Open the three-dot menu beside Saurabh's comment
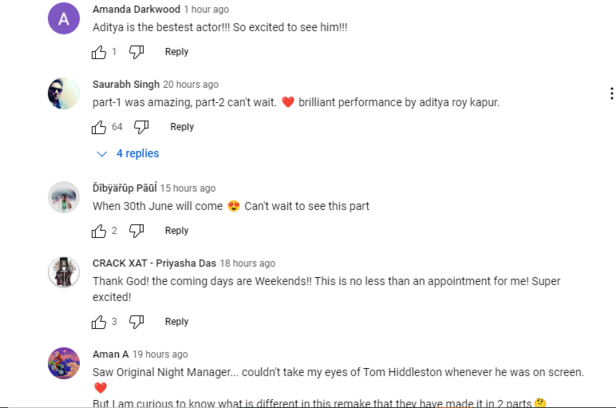Viewport: 616px width, 408px height. click(611, 94)
